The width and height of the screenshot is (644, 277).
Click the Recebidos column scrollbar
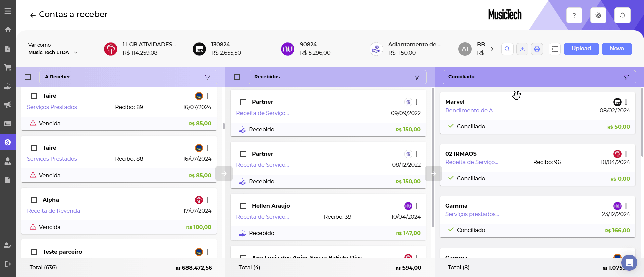click(x=433, y=157)
